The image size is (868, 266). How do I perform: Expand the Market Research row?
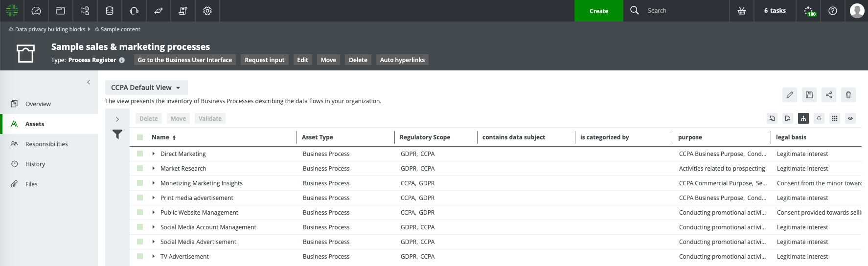click(x=154, y=168)
